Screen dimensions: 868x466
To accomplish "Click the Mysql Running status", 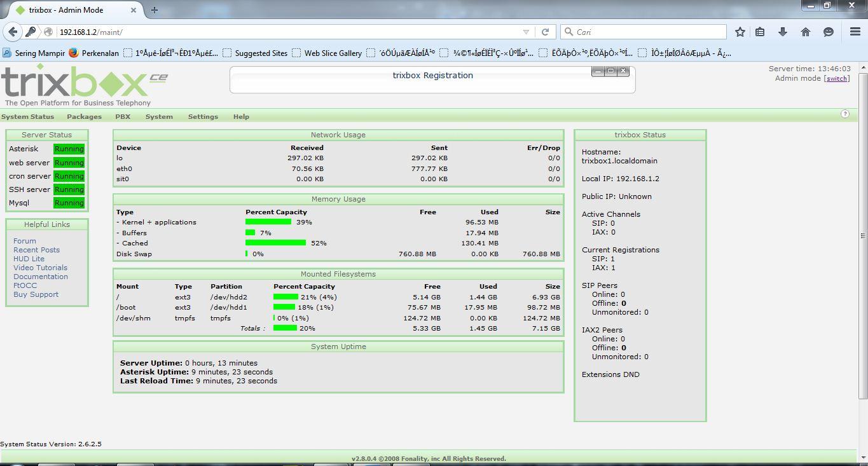I will 69,203.
